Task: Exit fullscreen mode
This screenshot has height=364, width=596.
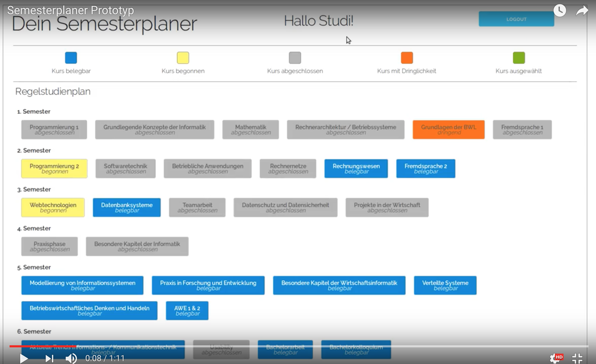Action: [x=577, y=358]
